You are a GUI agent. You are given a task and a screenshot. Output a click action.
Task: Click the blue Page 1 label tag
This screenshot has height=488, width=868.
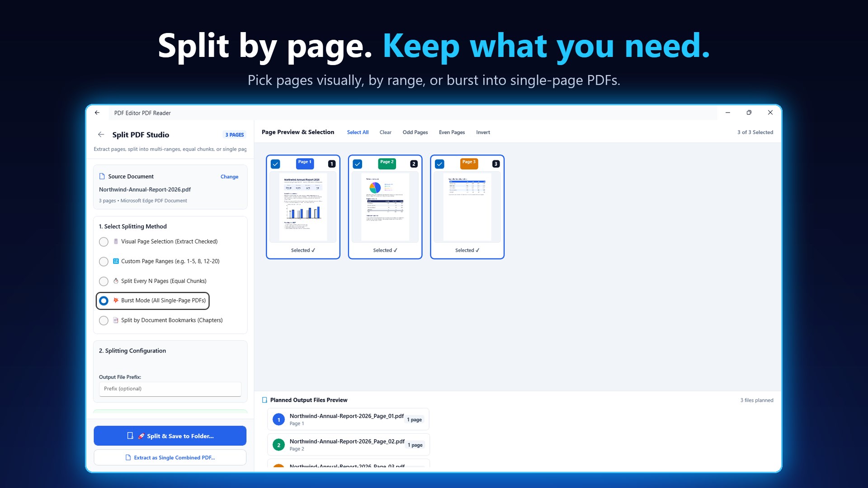coord(305,163)
